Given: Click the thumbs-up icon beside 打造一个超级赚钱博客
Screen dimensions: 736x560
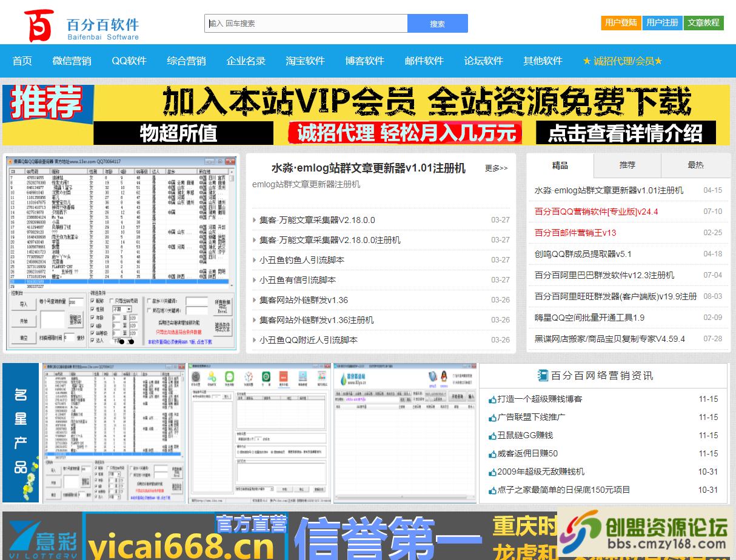Looking at the screenshot, I should click(x=492, y=399).
